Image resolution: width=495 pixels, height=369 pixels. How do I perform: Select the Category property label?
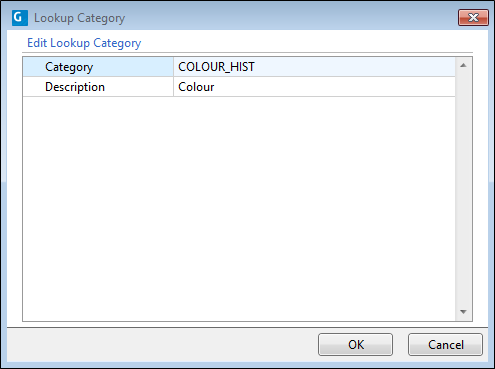coord(69,67)
